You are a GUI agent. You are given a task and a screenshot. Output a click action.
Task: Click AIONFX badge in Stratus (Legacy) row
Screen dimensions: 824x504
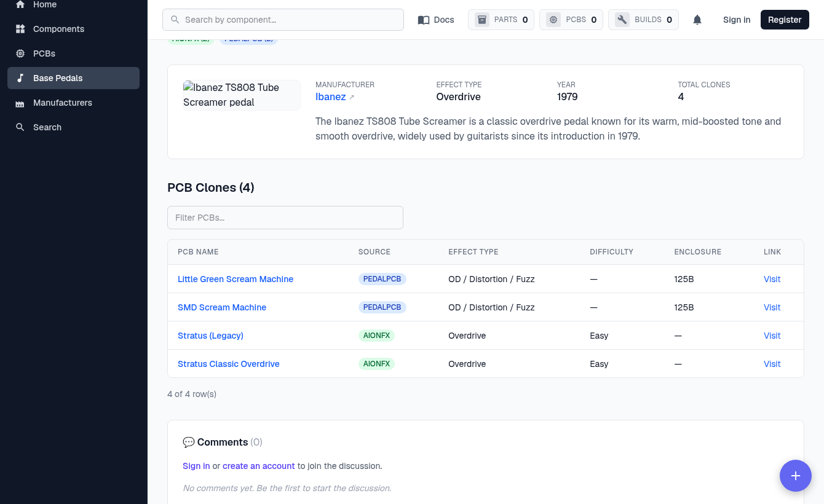point(376,336)
